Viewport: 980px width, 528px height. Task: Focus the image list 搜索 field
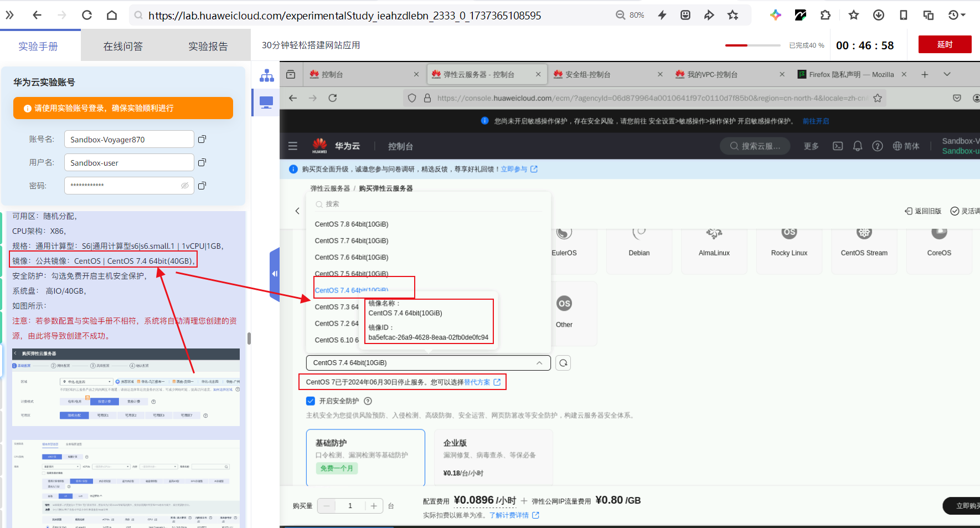click(x=428, y=204)
